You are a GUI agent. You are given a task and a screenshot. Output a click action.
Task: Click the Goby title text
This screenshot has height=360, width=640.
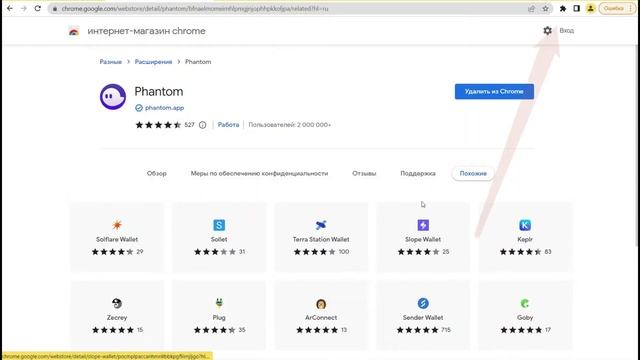[525, 318]
